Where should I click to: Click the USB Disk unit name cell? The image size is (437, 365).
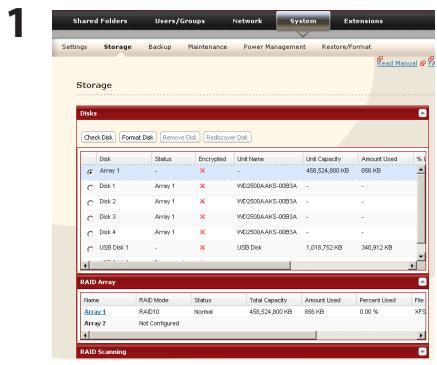point(249,248)
